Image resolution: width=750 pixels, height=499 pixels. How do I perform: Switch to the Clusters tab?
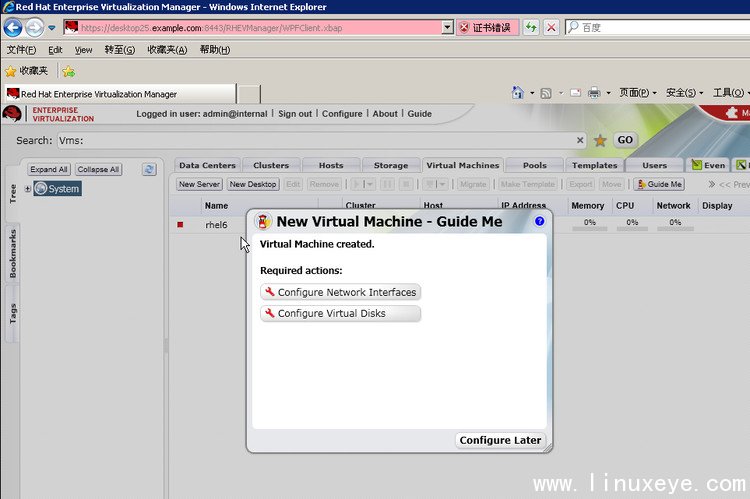[x=271, y=166]
